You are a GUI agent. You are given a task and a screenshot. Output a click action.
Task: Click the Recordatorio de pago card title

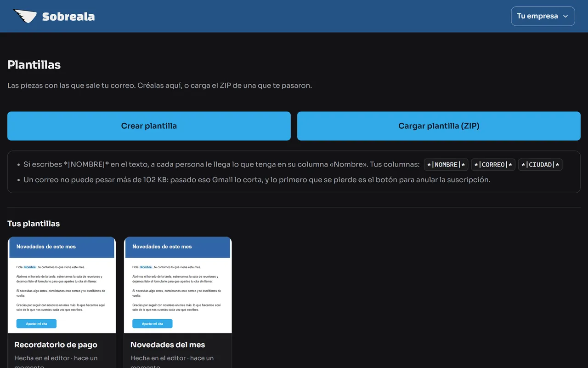tap(56, 345)
